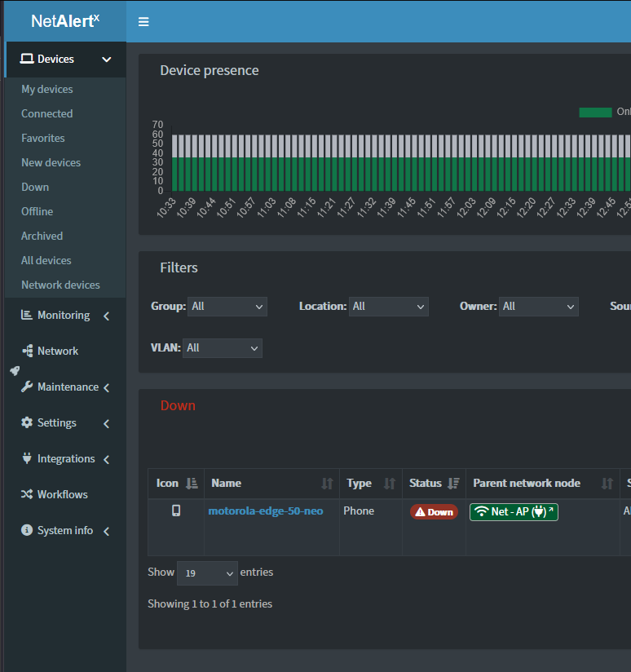The height and width of the screenshot is (672, 631).
Task: Sort devices by the Type column arrows
Action: pyautogui.click(x=390, y=484)
